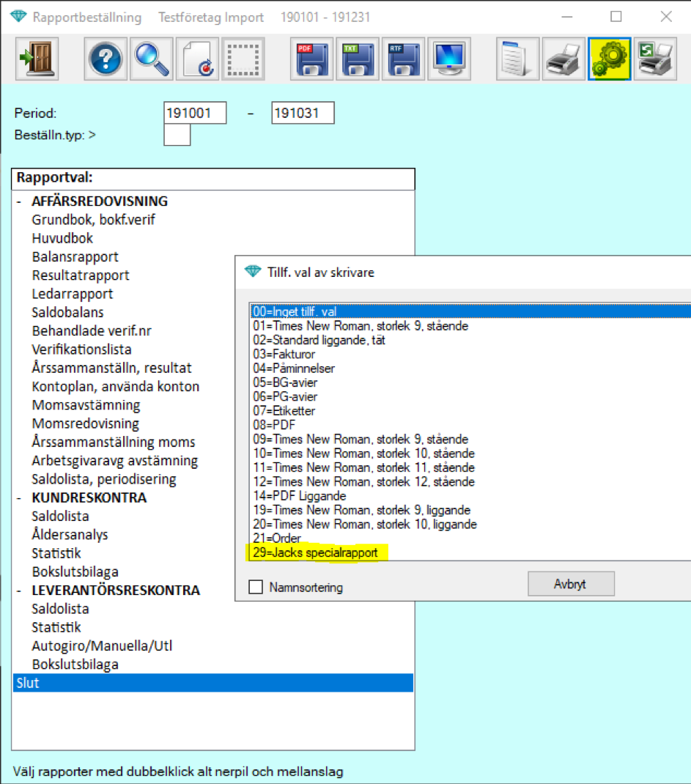Click the Excel printer export icon

[x=656, y=59]
